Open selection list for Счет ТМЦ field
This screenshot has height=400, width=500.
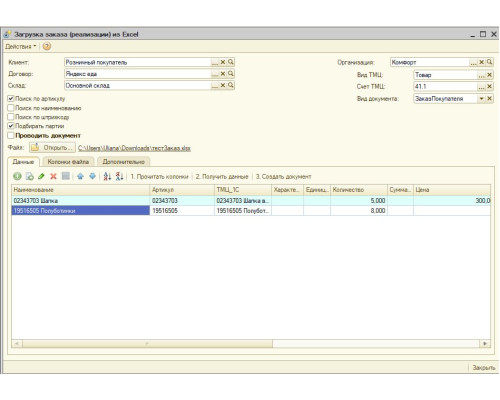(481, 87)
